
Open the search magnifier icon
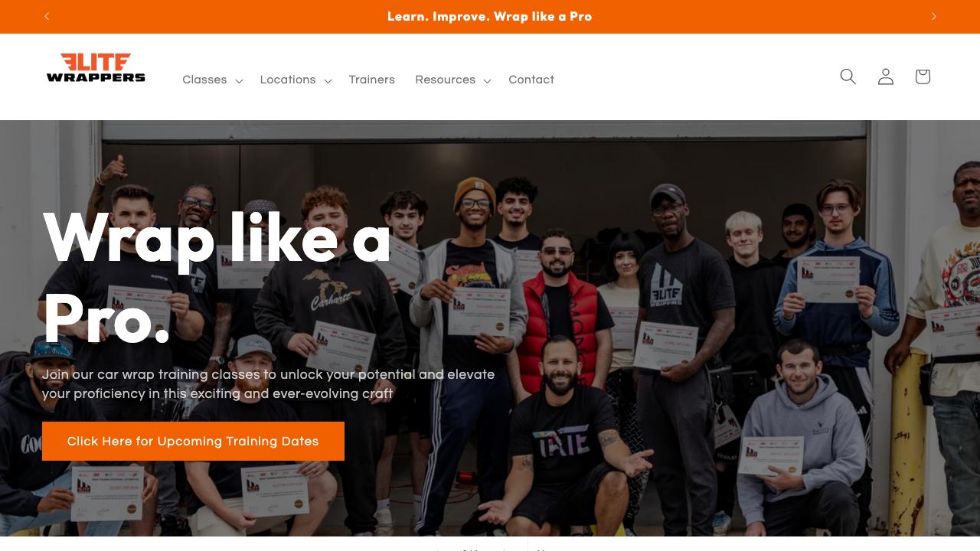[848, 77]
